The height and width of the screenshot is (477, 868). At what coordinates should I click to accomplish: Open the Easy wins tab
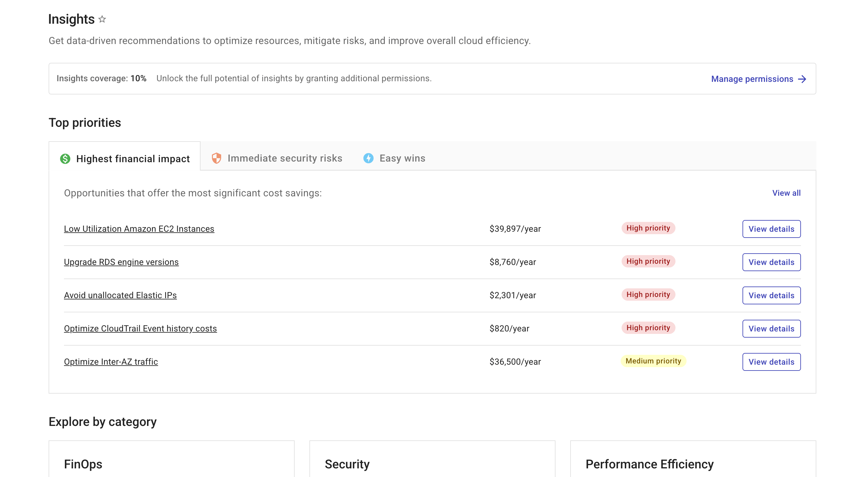coord(402,158)
